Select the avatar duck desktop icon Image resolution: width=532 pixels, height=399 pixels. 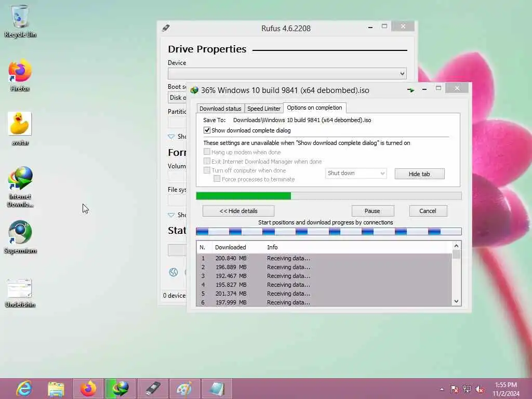(20, 129)
